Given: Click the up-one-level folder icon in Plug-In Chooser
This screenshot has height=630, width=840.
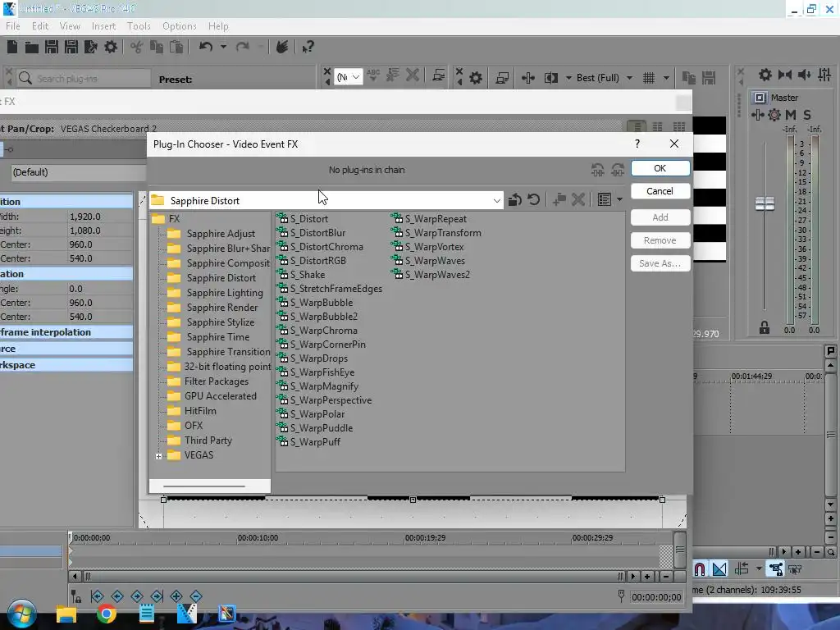Looking at the screenshot, I should coord(515,200).
